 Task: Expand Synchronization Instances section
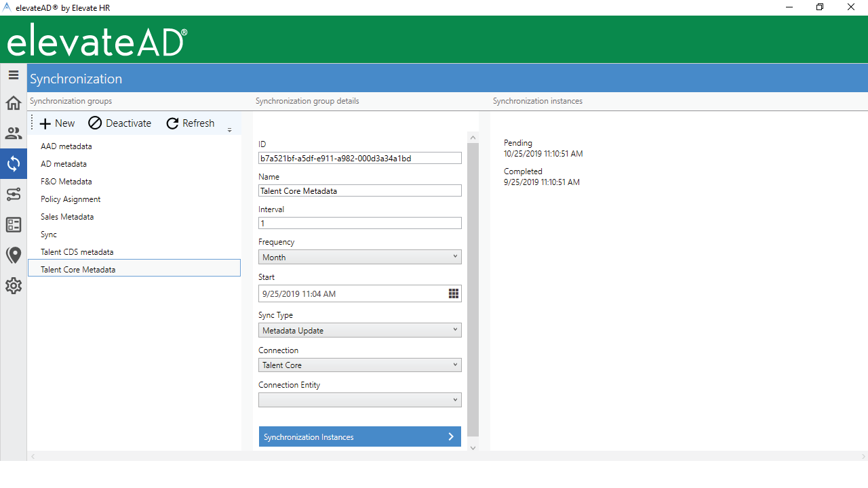click(360, 436)
